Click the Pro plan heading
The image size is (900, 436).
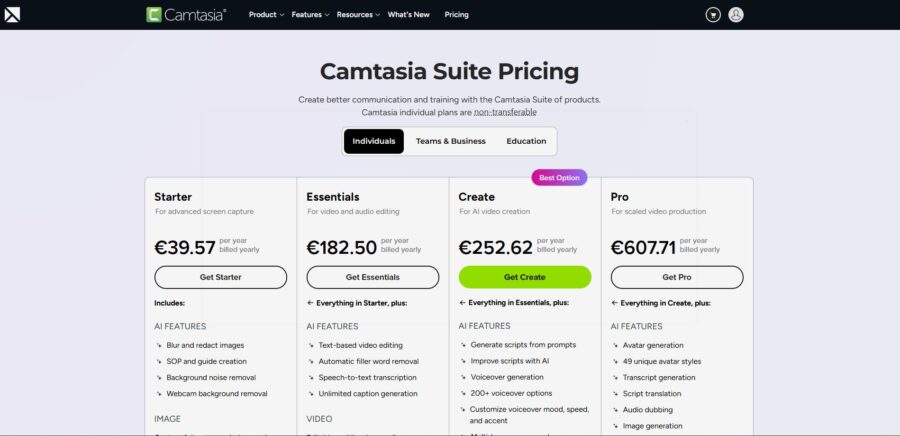click(619, 197)
